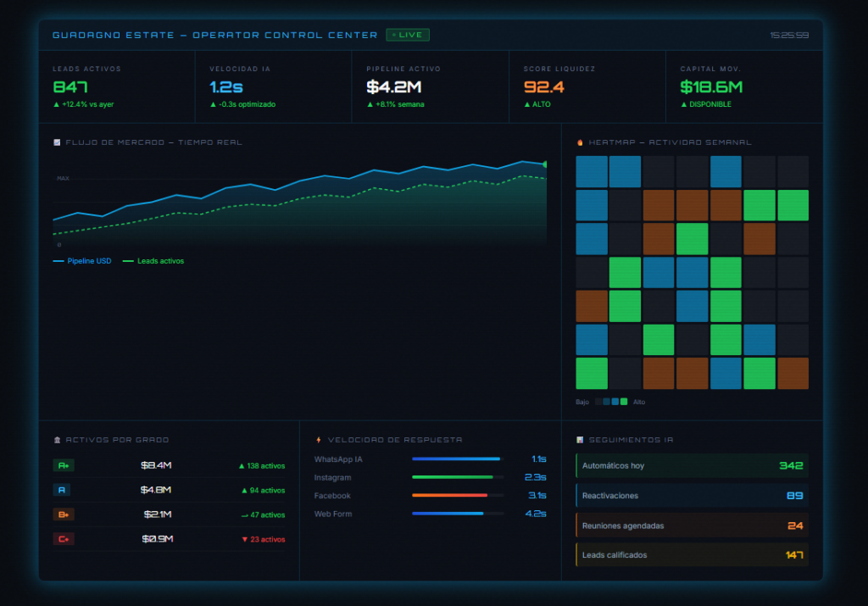
Task: Open the Leads calificados row
Action: click(x=692, y=554)
